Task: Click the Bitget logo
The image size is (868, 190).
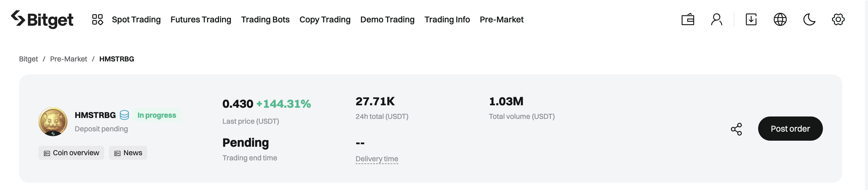Action: tap(42, 20)
